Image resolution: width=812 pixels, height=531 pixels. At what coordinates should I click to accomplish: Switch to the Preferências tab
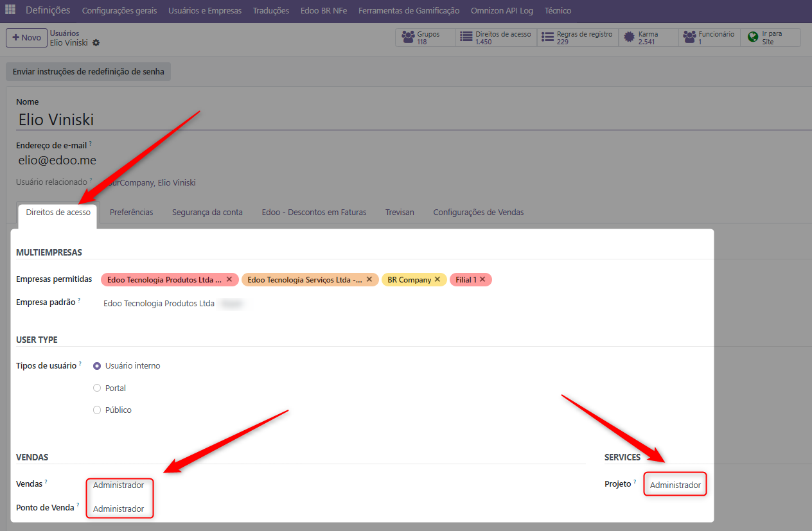(x=131, y=212)
